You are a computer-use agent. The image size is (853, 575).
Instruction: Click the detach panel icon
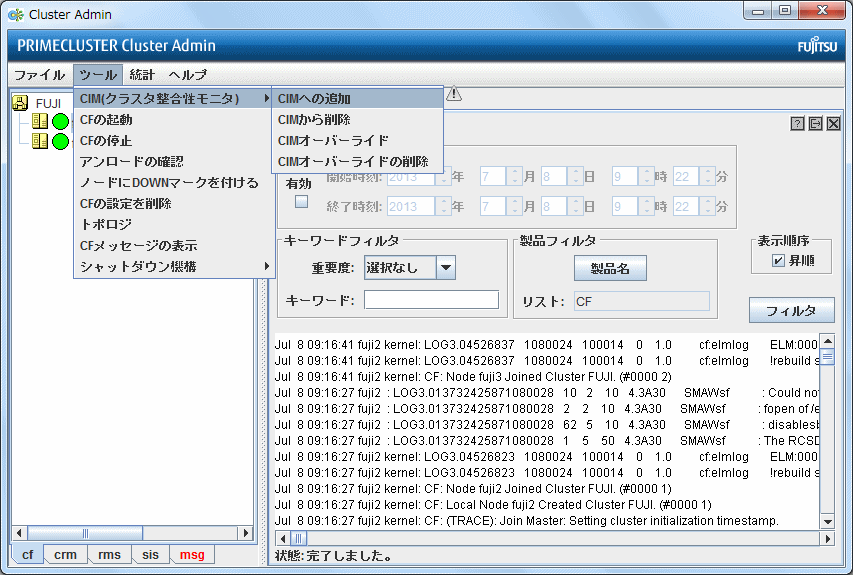(815, 123)
